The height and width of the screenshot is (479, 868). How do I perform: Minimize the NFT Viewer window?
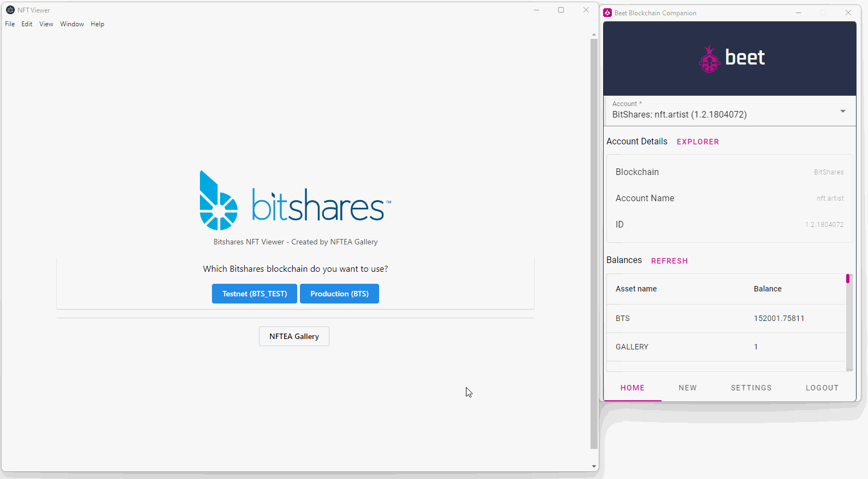pyautogui.click(x=536, y=10)
